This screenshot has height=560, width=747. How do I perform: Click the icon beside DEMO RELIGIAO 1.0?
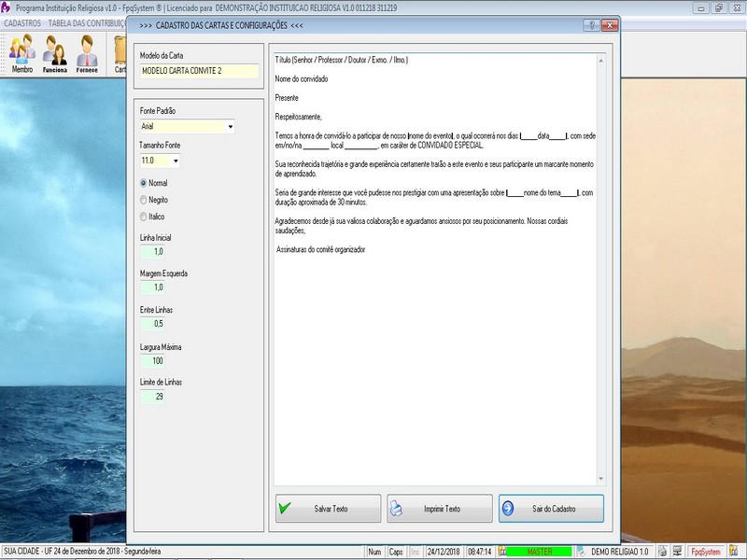(581, 552)
